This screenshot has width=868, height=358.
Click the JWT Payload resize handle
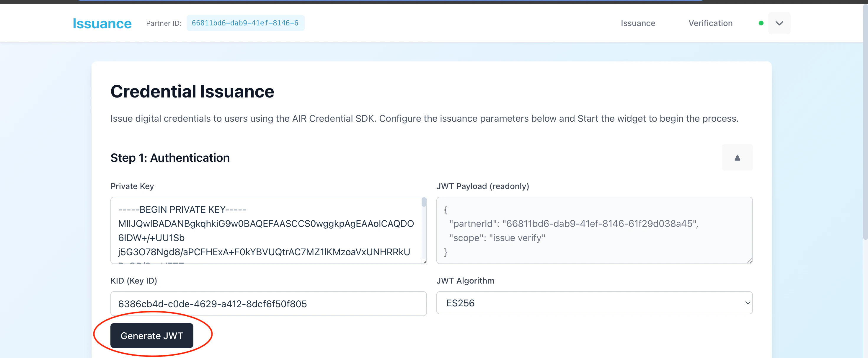click(x=750, y=261)
